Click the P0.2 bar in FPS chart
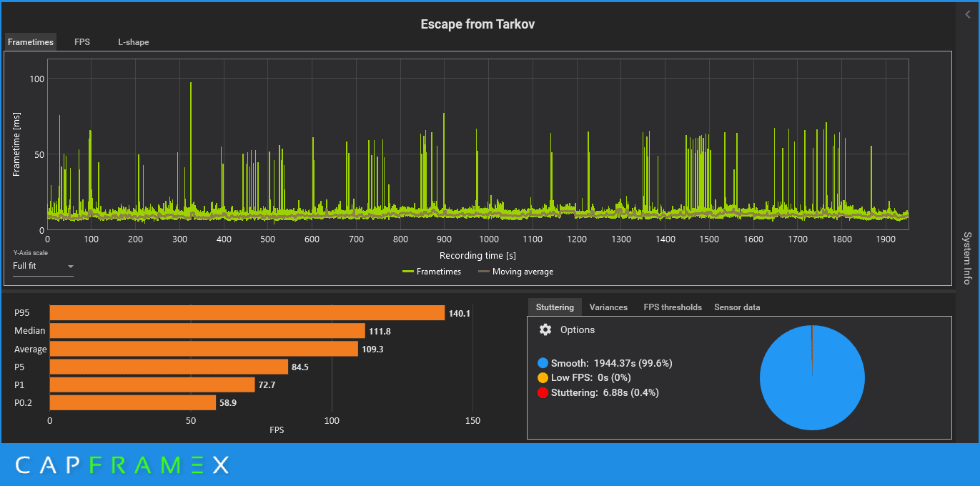 click(133, 403)
